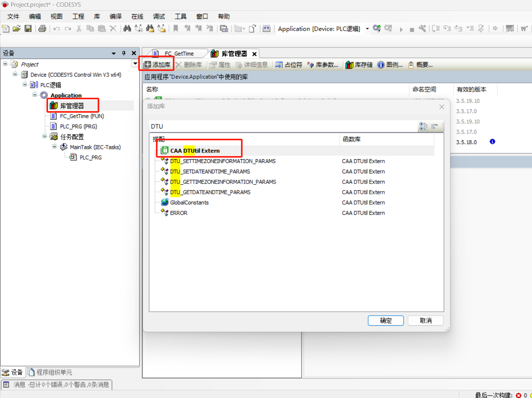Select the ERROR result row
The width and height of the screenshot is (532, 398).
point(179,213)
